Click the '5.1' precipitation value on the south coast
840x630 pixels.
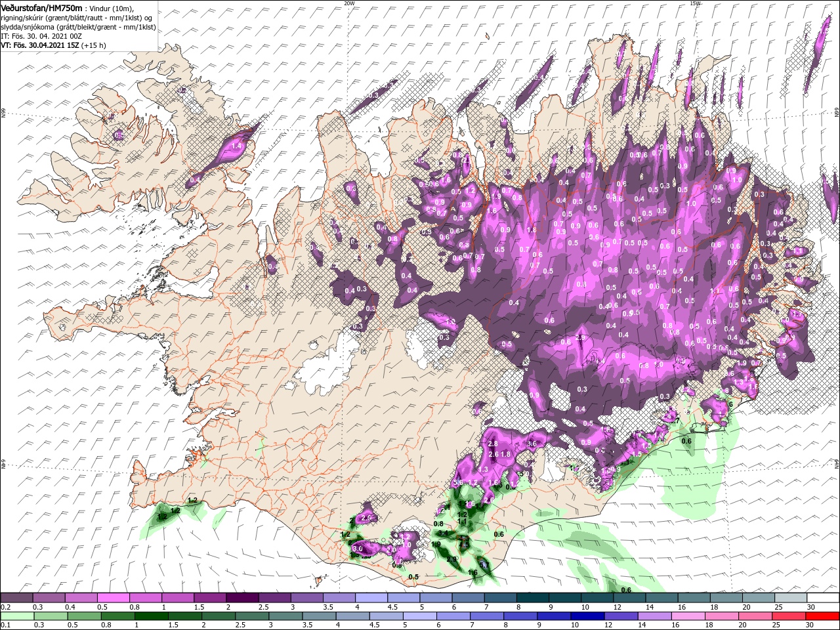484,564
